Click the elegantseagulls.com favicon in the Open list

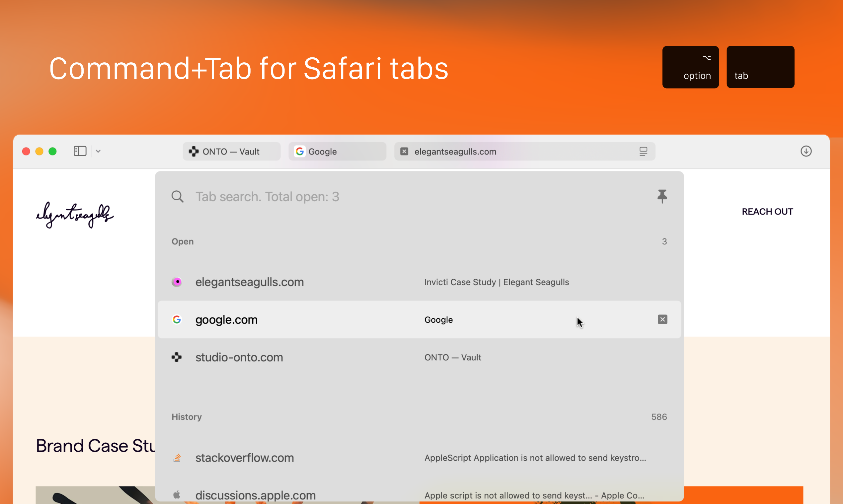pos(177,282)
